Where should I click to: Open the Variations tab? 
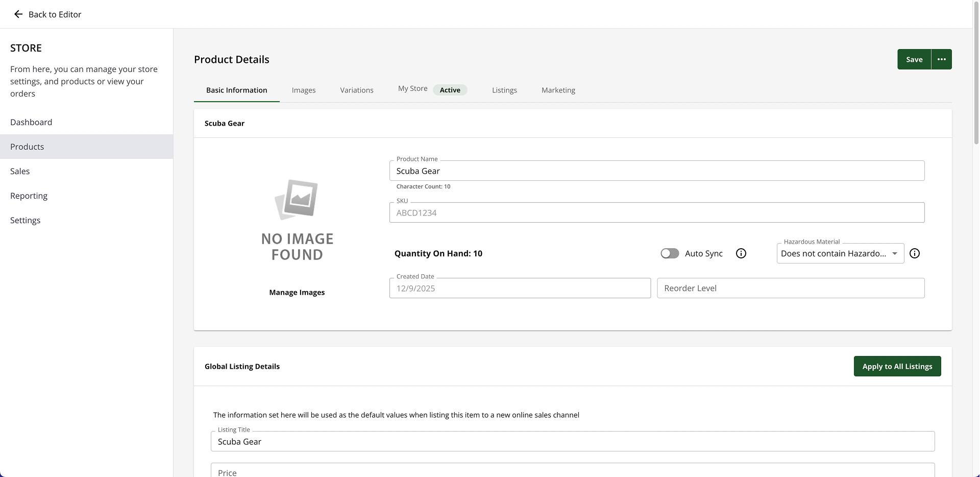356,90
